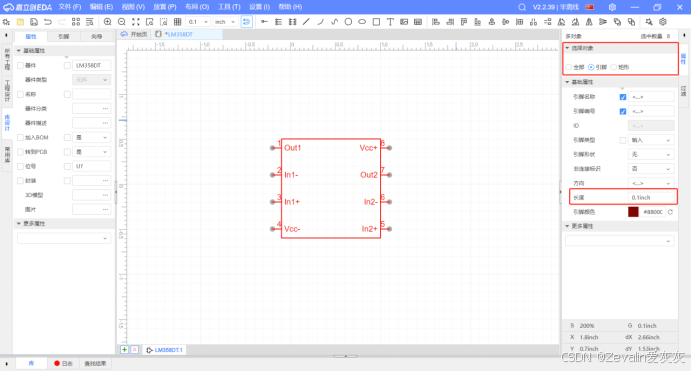Collapse the right panel 基础属性 section

(x=568, y=82)
